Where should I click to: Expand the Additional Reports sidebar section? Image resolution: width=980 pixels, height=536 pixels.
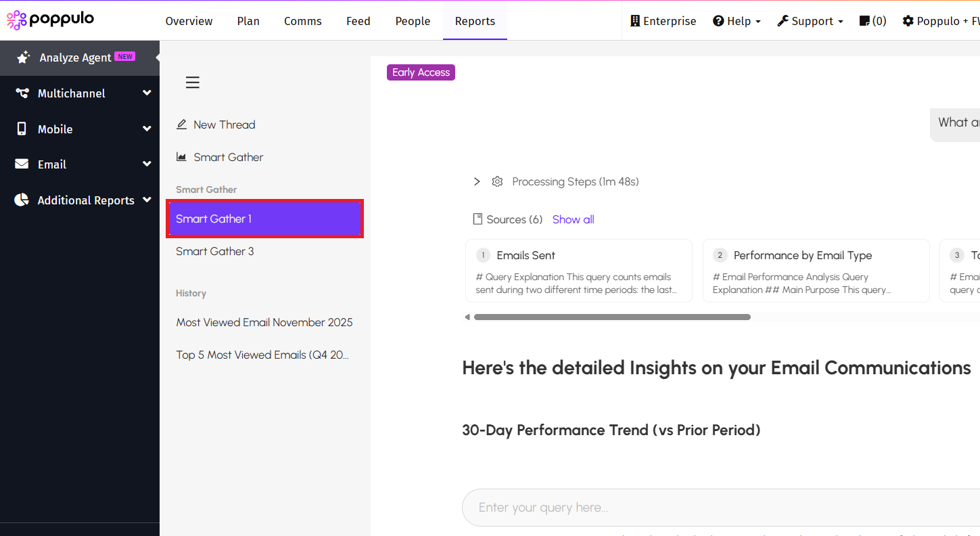click(147, 200)
